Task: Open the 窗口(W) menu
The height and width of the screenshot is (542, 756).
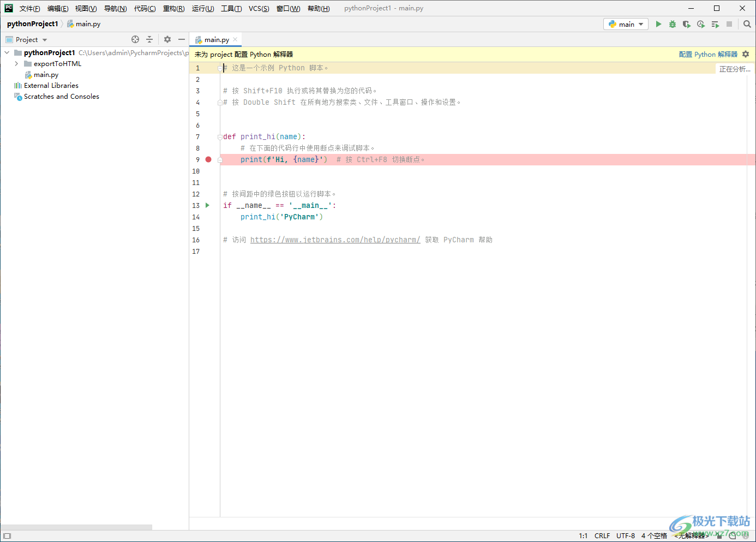Action: 289,8
